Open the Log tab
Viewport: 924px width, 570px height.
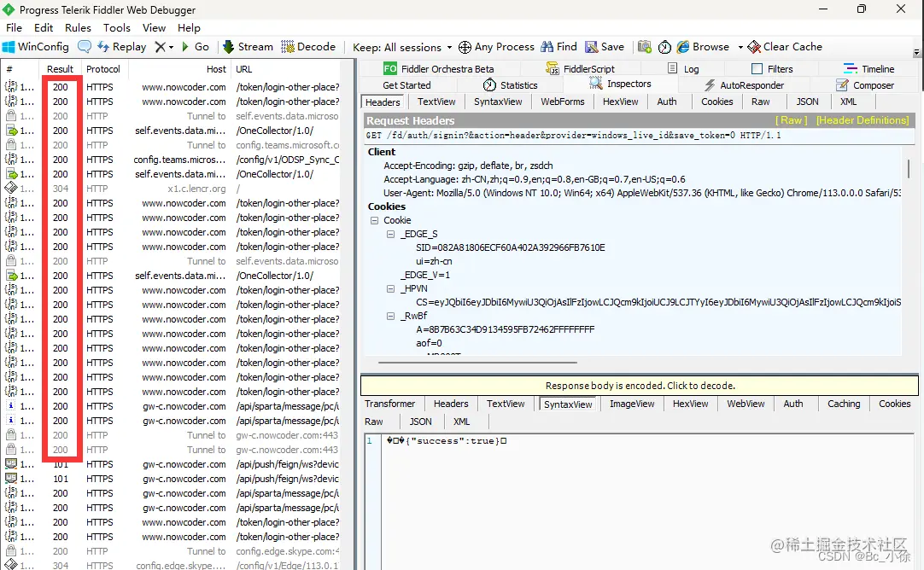[683, 69]
